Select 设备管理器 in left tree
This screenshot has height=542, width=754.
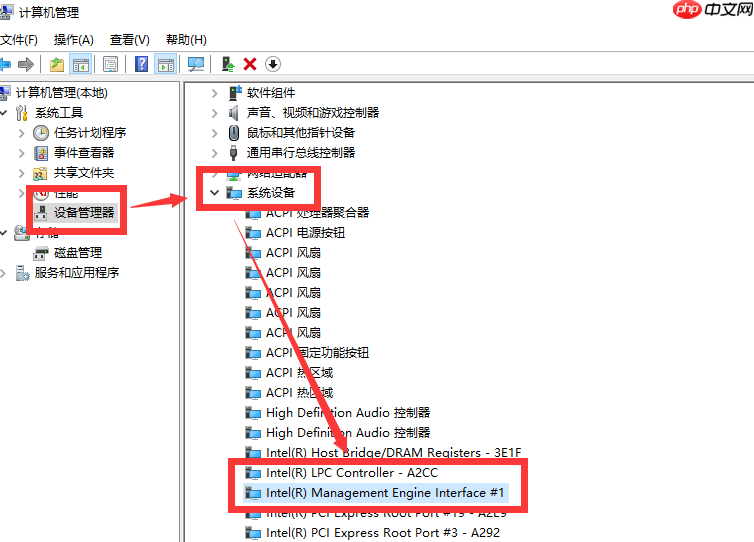[84, 213]
